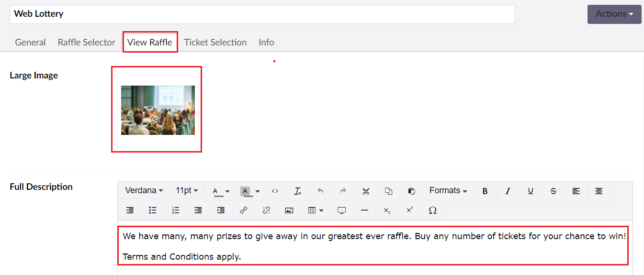Open the Info tab
Screen dimensions: 644x275
point(266,42)
